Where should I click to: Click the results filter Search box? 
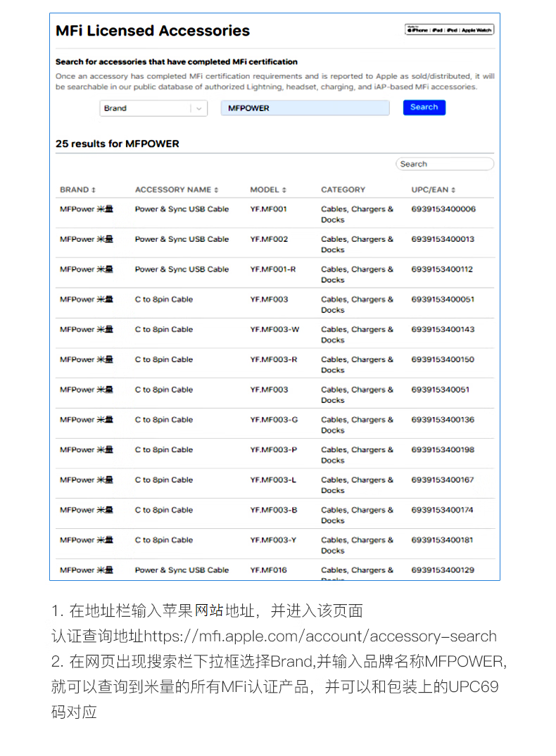(445, 164)
